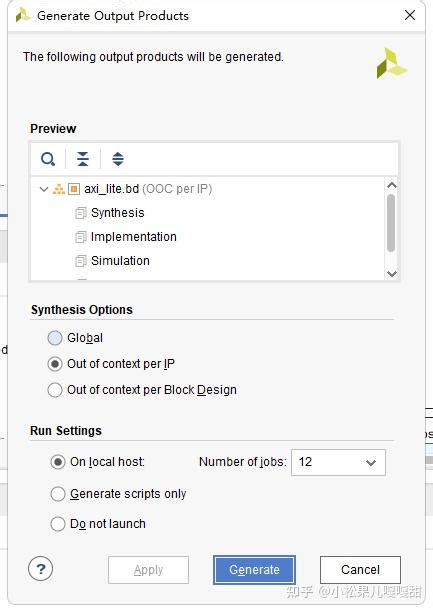The image size is (433, 612).
Task: Select the Global synthesis option
Action: pyautogui.click(x=55, y=338)
